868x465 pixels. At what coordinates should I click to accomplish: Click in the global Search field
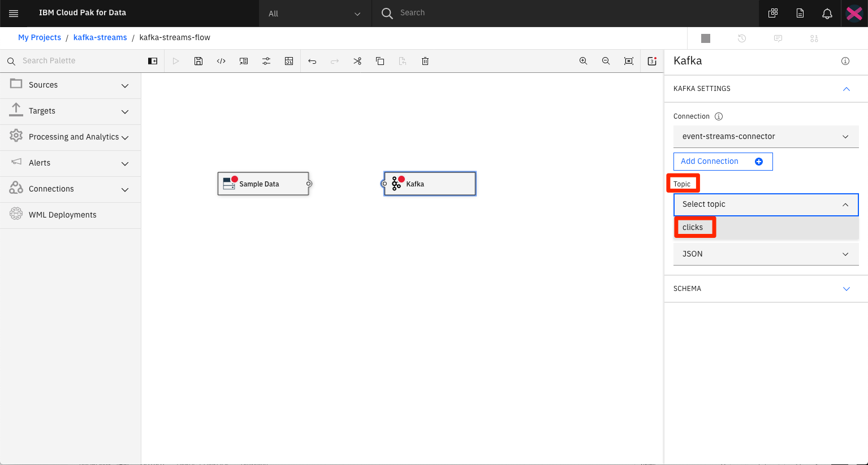pyautogui.click(x=565, y=13)
